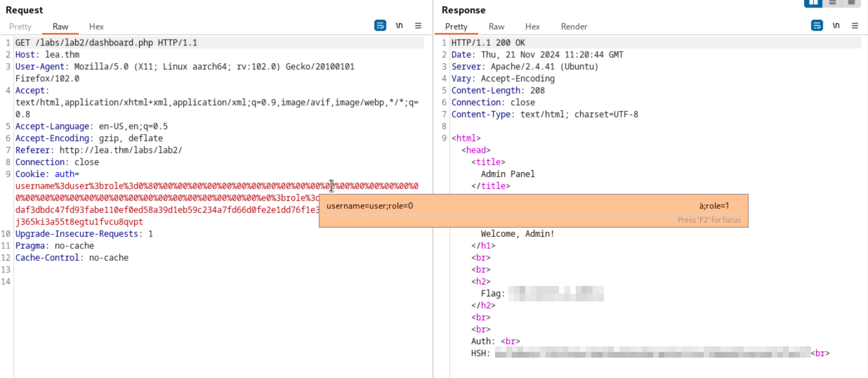The width and height of the screenshot is (868, 378).
Task: Click the Request panel heading
Action: pos(24,10)
